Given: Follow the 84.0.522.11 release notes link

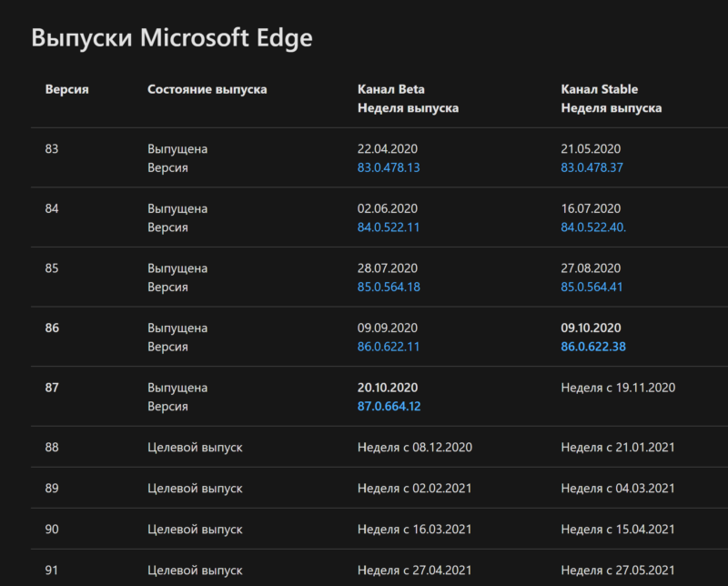Looking at the screenshot, I should [389, 227].
